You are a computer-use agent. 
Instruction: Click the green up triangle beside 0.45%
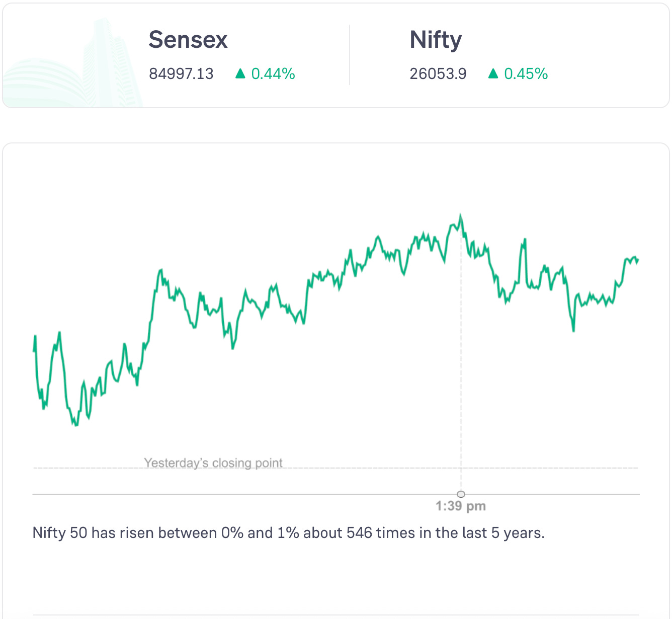[493, 74]
